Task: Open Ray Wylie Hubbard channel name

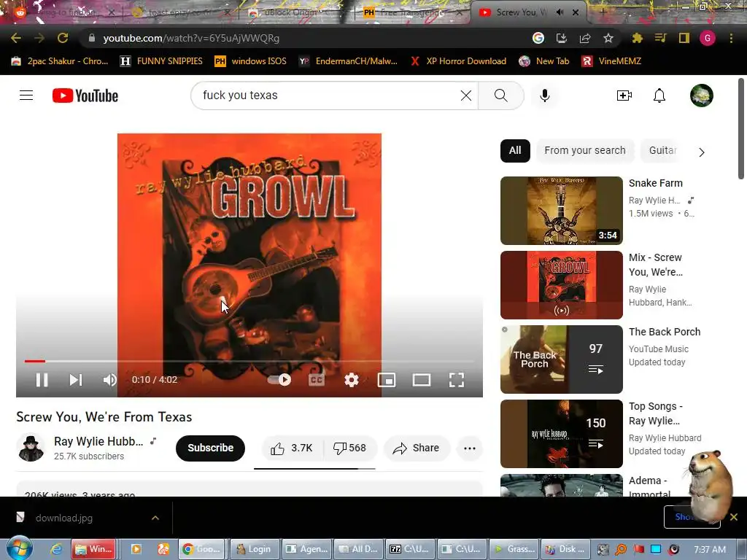Action: (x=98, y=441)
